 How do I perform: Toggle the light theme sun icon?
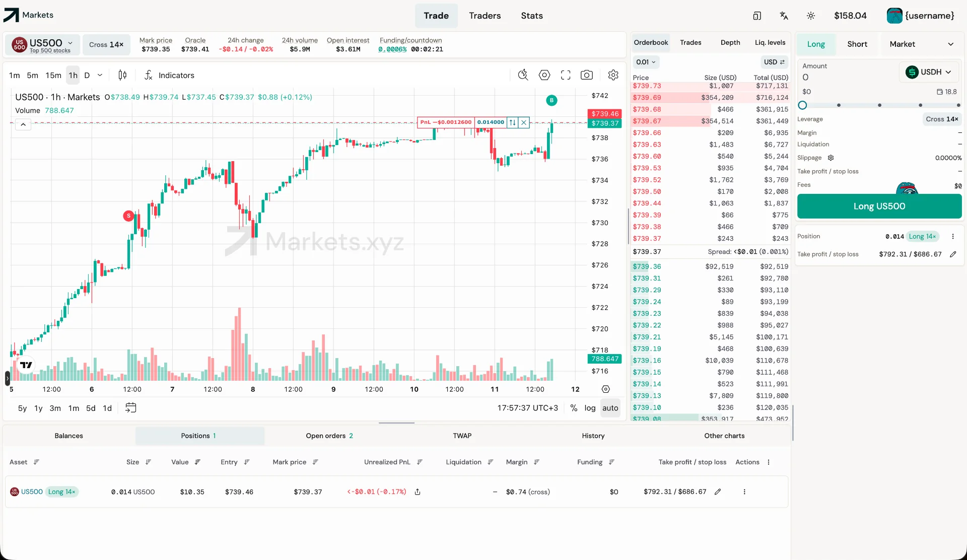tap(811, 16)
